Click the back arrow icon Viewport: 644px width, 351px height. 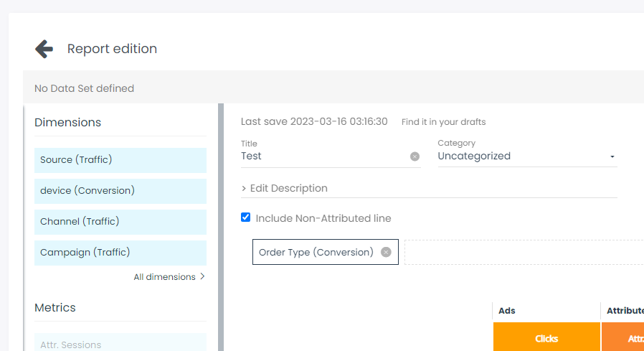click(x=44, y=49)
